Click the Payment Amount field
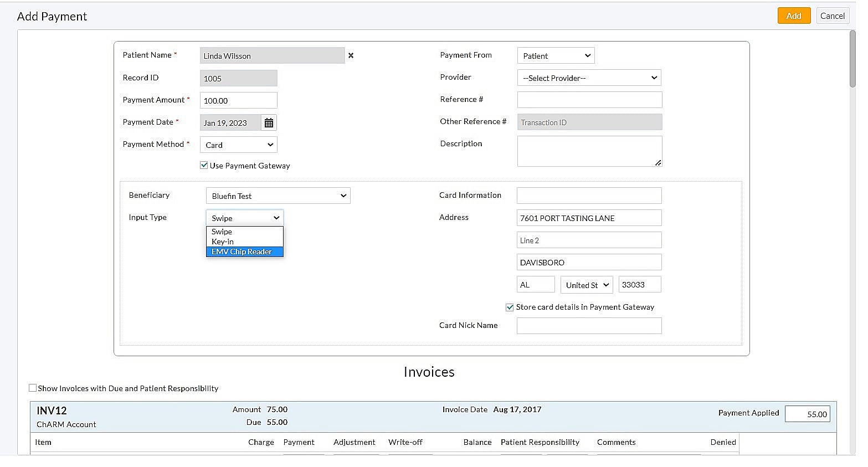The image size is (868, 467). pyautogui.click(x=238, y=100)
